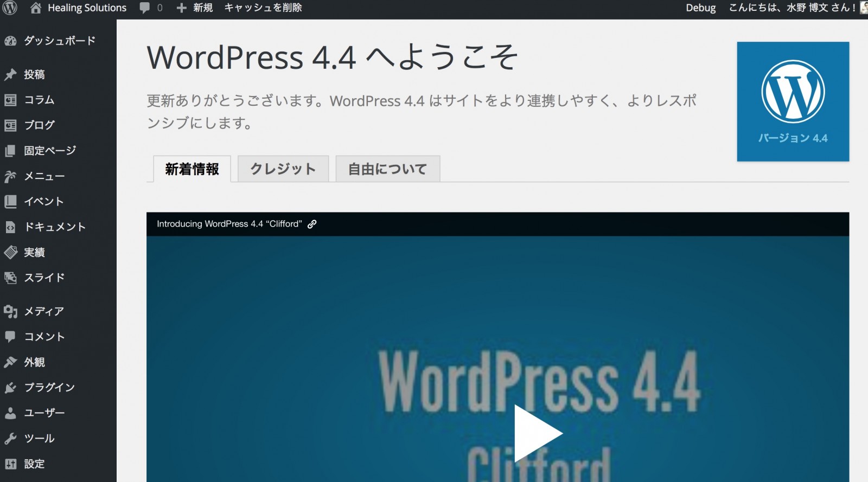Click the プラグイン plug icon
The image size is (868, 482).
[x=10, y=388]
